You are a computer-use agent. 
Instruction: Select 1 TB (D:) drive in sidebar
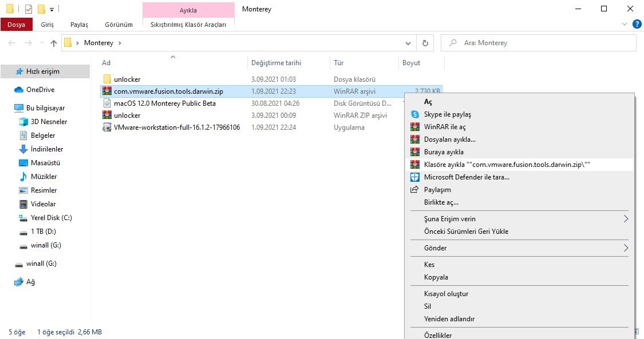point(43,232)
